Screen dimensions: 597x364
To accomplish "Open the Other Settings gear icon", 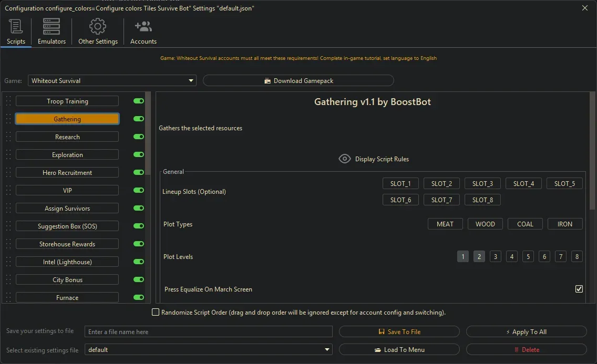I will (x=98, y=26).
